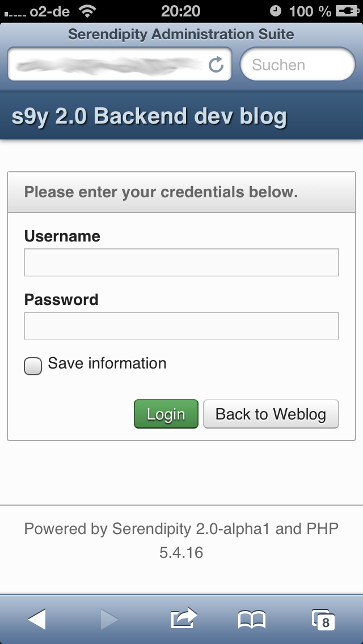363x644 pixels.
Task: Tap the Serendipity Administration Suite page title
Action: pyautogui.click(x=181, y=34)
